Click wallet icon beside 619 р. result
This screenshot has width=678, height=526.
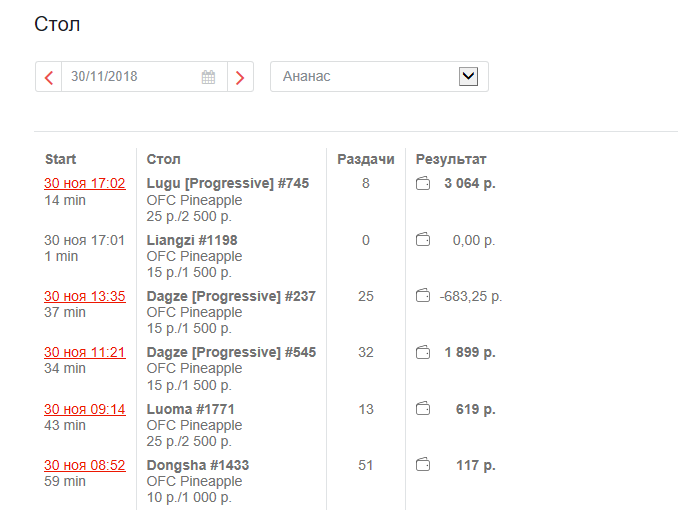pos(424,409)
